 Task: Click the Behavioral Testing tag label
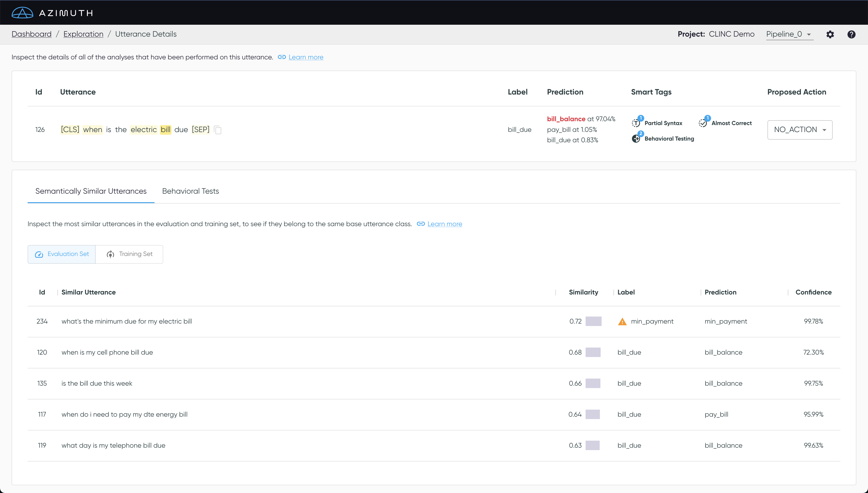pyautogui.click(x=669, y=138)
